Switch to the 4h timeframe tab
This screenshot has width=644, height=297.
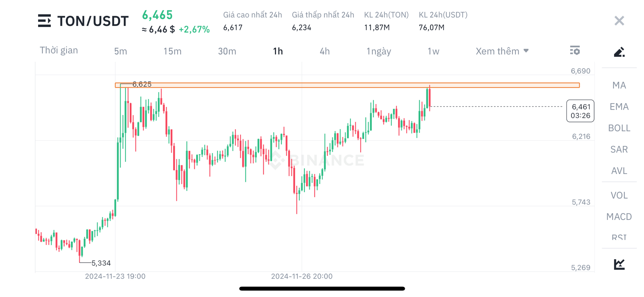324,51
